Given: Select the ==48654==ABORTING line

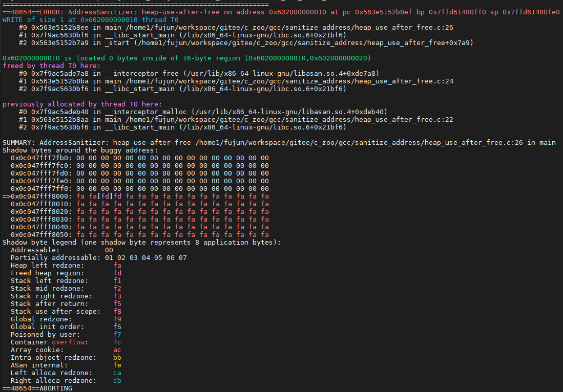Looking at the screenshot, I should (x=36, y=388).
